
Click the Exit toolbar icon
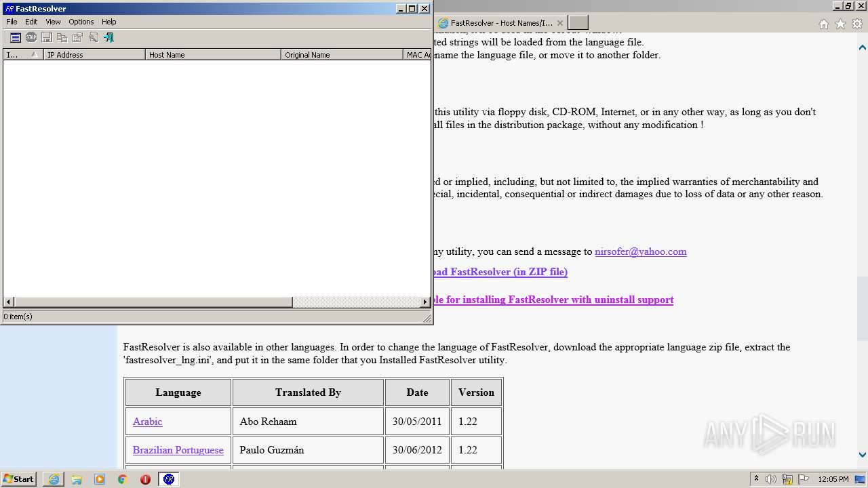click(x=108, y=37)
